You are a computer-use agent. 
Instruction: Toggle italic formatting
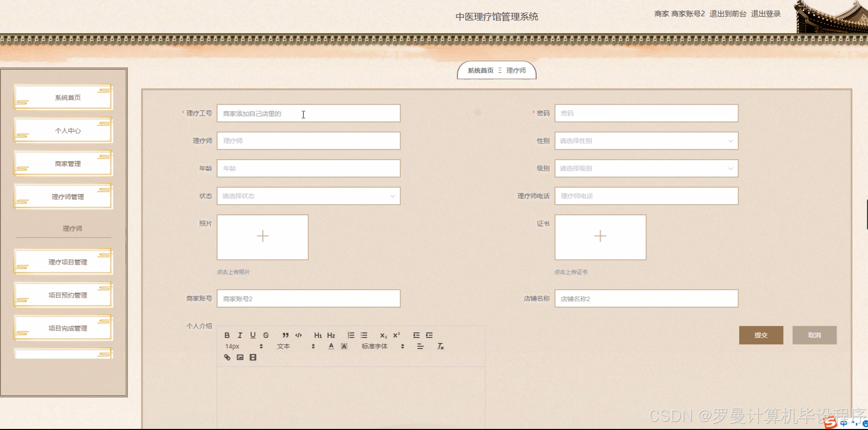pyautogui.click(x=240, y=335)
